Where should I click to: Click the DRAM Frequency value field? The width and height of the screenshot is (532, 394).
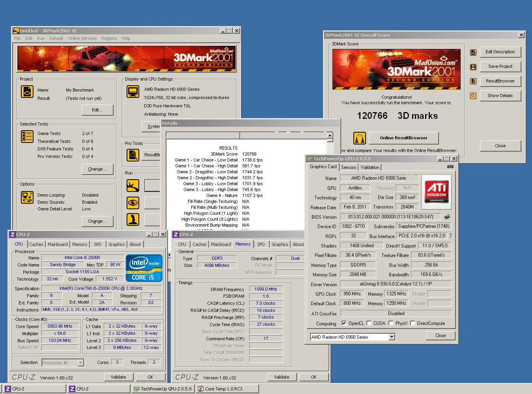266,289
